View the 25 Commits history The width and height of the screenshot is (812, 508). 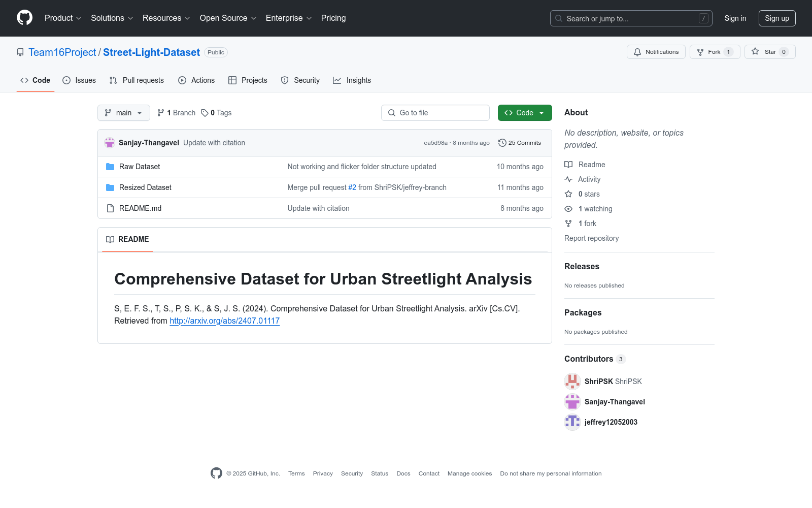tap(520, 143)
